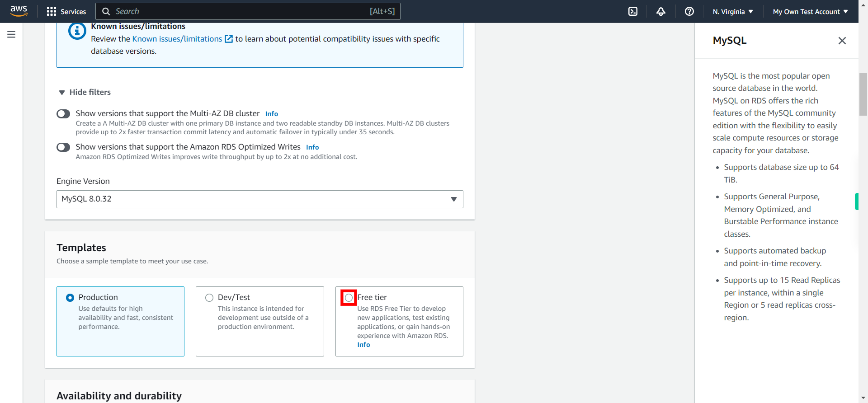Image resolution: width=868 pixels, height=403 pixels.
Task: Open the notifications bell
Action: pyautogui.click(x=661, y=11)
